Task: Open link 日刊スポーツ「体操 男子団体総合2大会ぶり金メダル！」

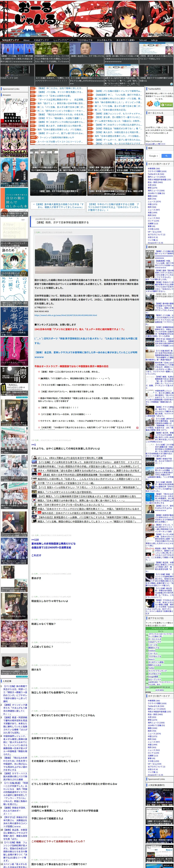Action: point(86,341)
